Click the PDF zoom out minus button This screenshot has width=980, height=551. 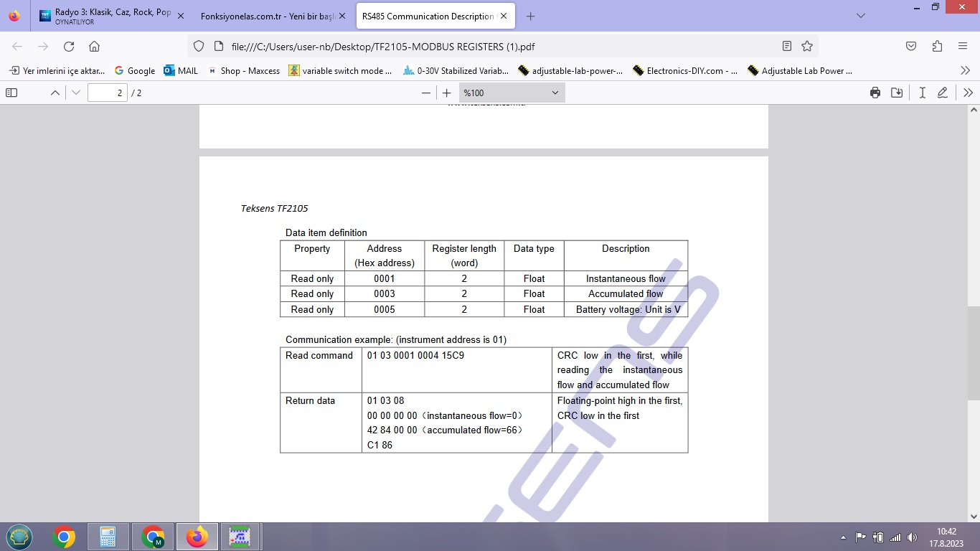[426, 93]
